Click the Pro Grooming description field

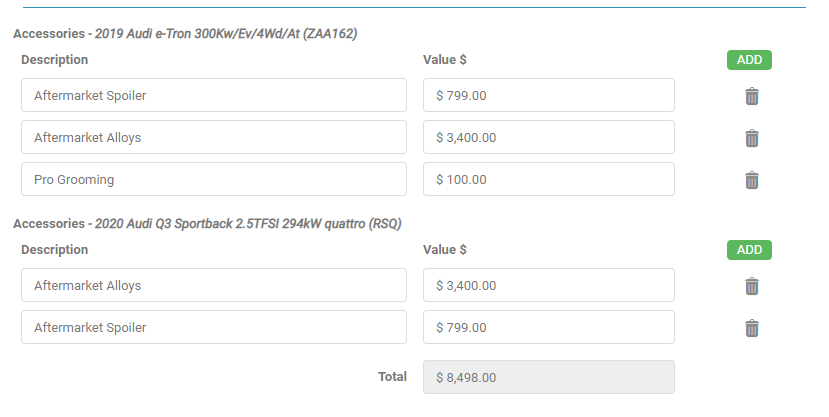pyautogui.click(x=213, y=180)
